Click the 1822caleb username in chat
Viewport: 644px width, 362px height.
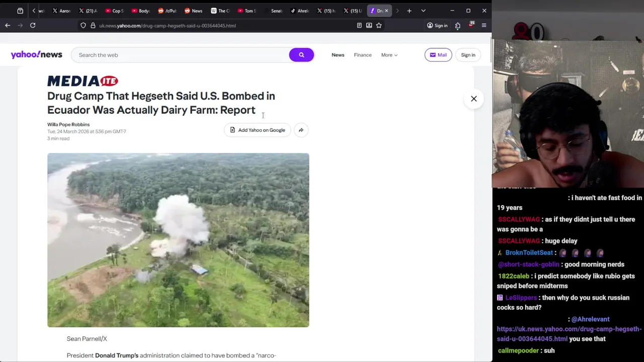[513, 276]
